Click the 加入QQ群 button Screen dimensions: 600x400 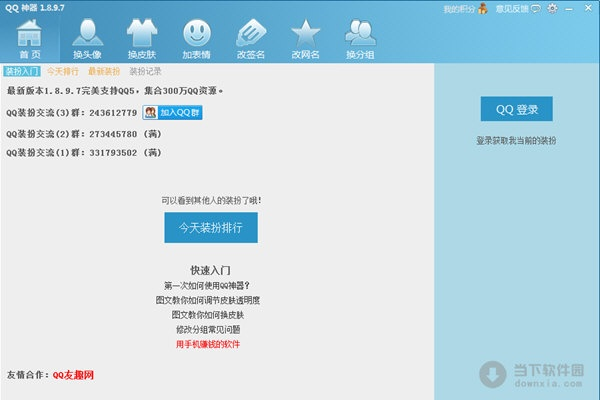pyautogui.click(x=173, y=113)
